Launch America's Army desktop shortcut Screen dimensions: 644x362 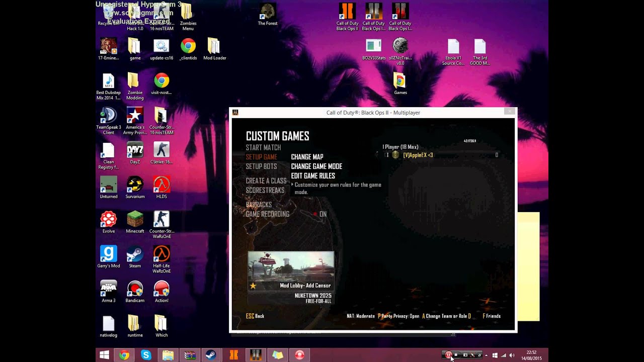[x=135, y=121]
